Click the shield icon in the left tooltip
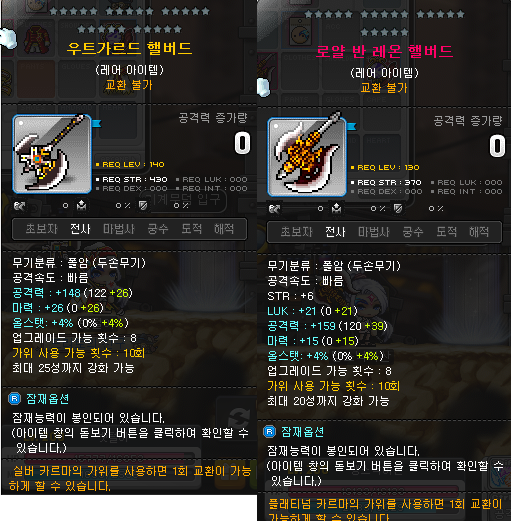Screen dimensions: 511x521 click(x=143, y=205)
